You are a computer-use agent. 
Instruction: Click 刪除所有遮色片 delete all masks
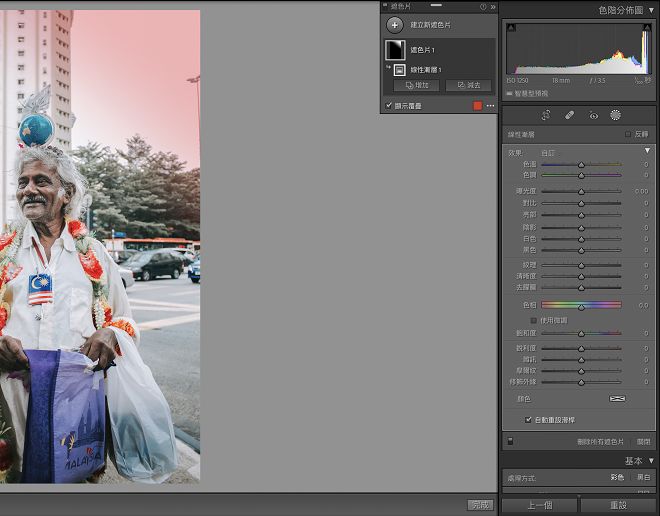point(601,442)
